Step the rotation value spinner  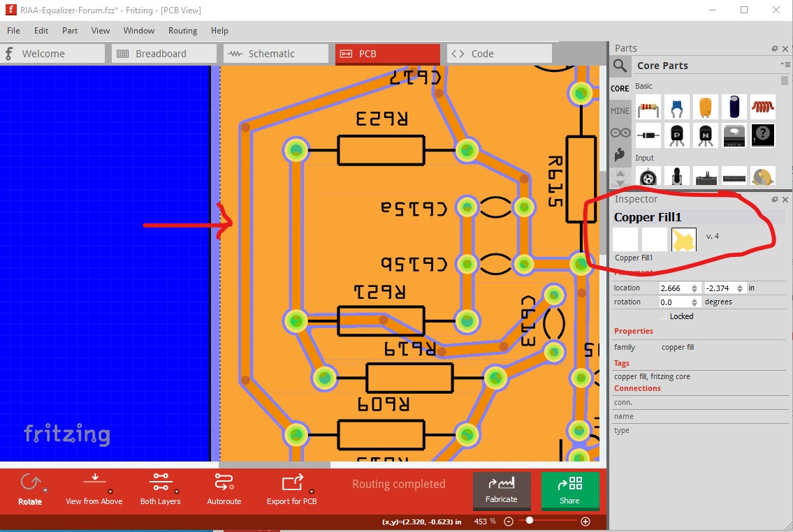tap(694, 302)
